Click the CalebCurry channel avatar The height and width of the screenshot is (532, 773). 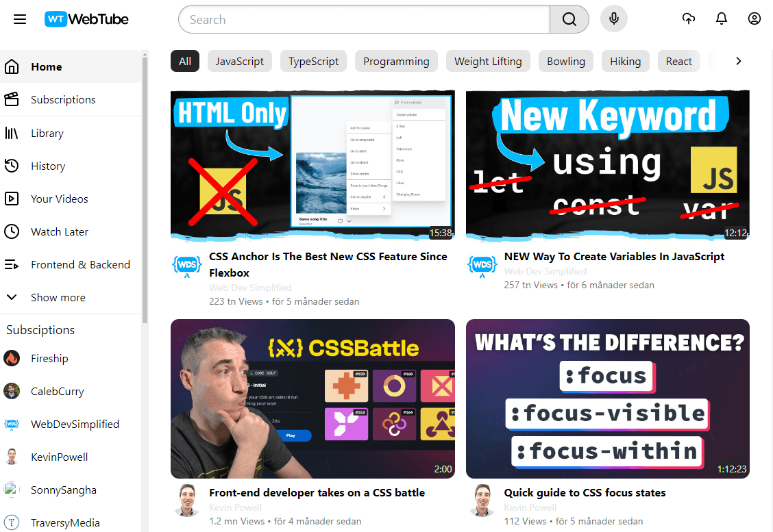[x=12, y=391]
